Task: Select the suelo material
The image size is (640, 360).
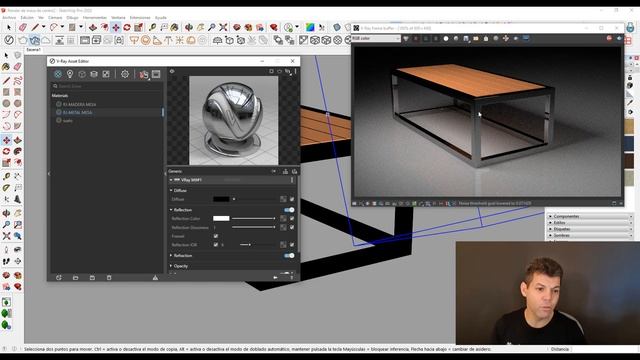Action: (68, 121)
